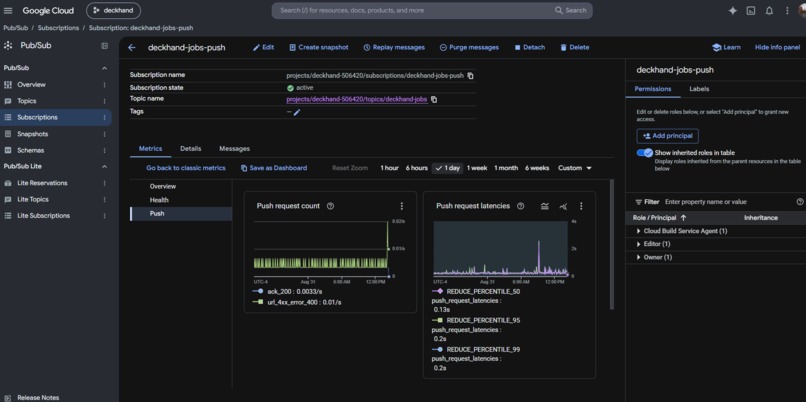Screen dimensions: 806x402
Task: Open more options for Overview nav item
Action: click(104, 85)
